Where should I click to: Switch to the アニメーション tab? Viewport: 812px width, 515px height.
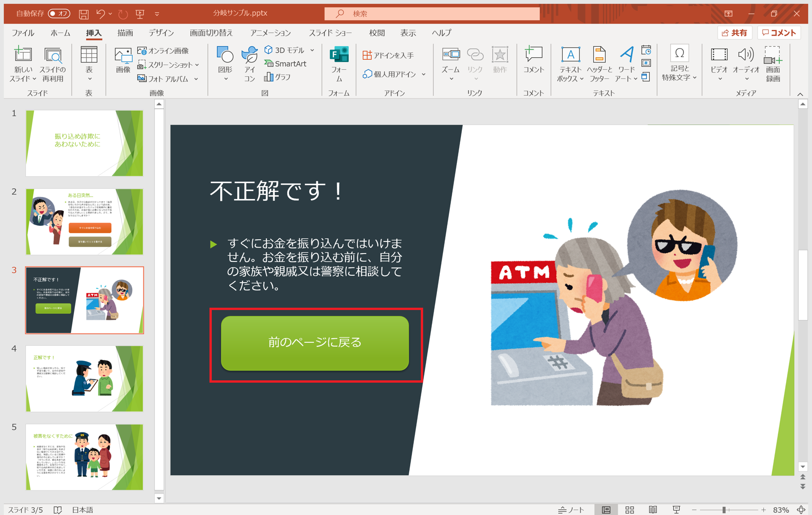pos(270,33)
